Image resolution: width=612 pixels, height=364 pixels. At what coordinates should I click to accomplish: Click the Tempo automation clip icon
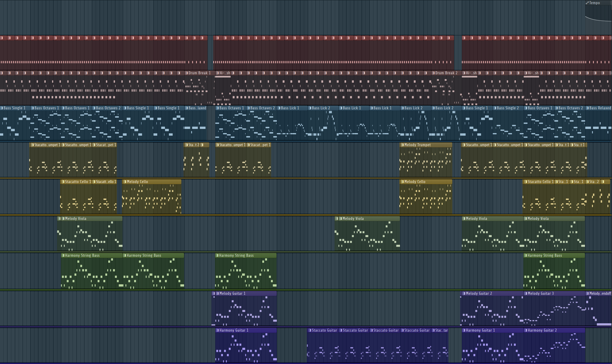587,3
